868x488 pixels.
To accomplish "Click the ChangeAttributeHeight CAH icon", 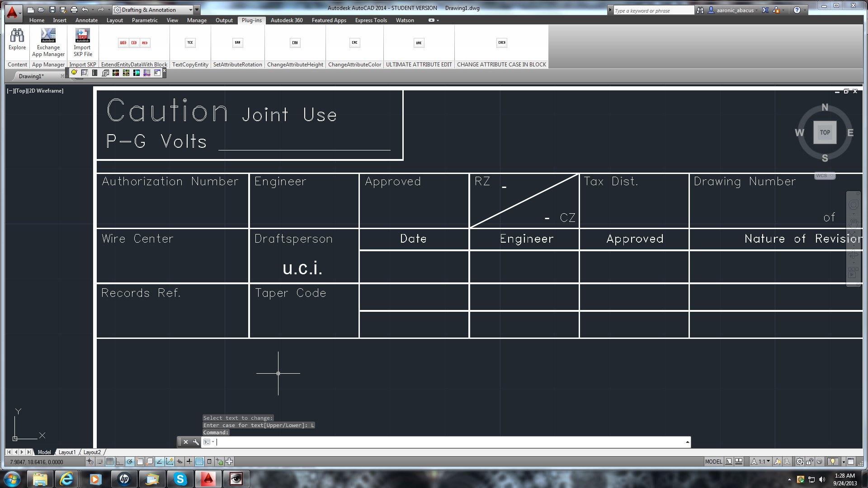I will (295, 43).
